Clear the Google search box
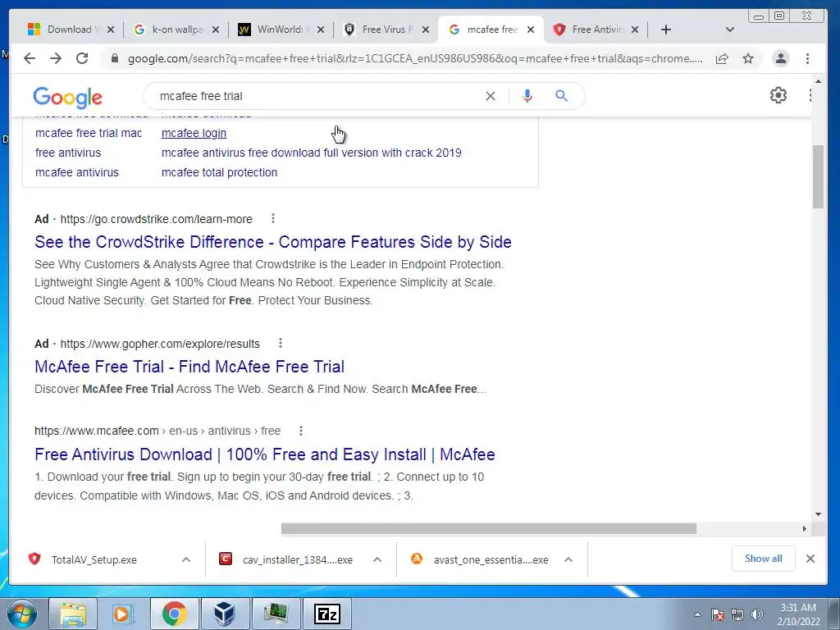 coord(491,96)
